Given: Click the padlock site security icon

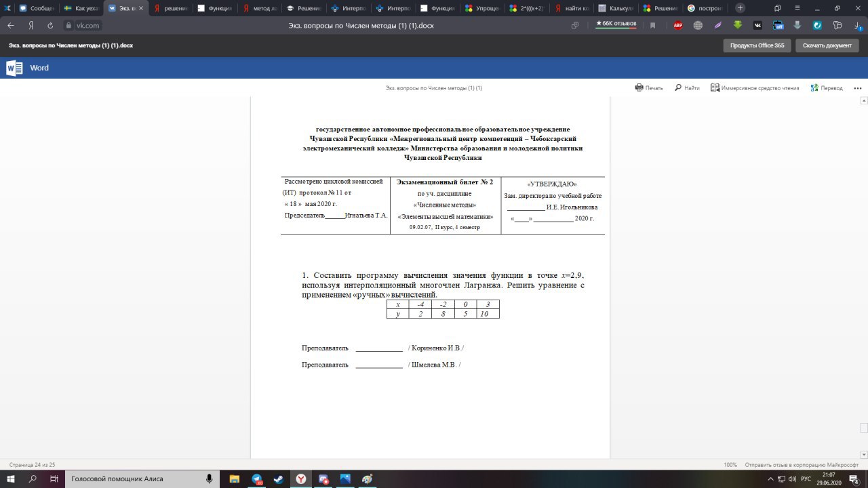Looking at the screenshot, I should (x=68, y=25).
